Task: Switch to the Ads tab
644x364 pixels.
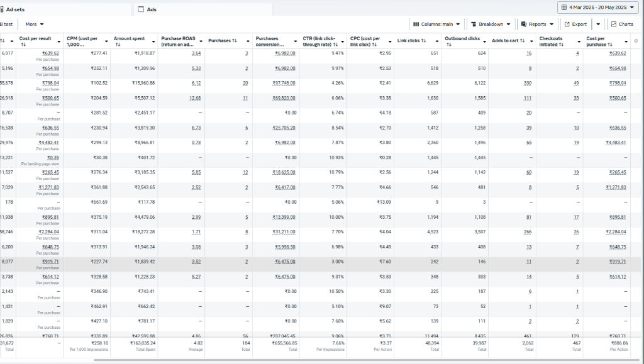Action: (x=151, y=9)
